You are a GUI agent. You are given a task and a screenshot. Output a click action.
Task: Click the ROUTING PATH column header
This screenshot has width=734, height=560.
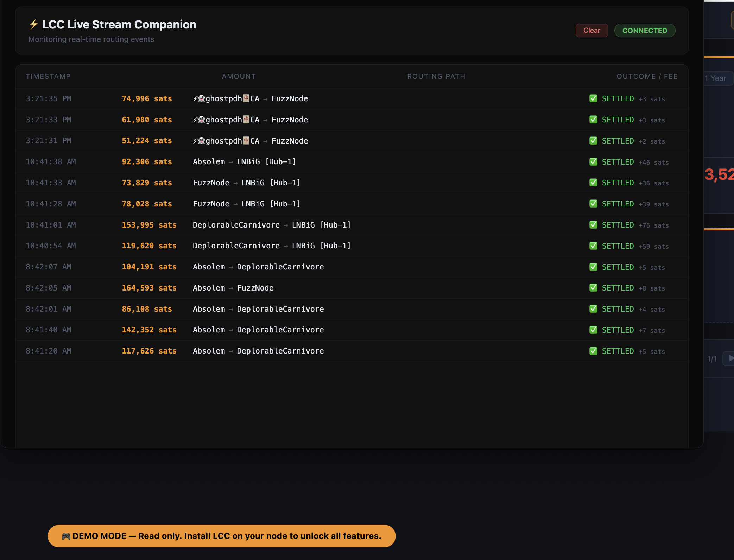click(x=436, y=76)
